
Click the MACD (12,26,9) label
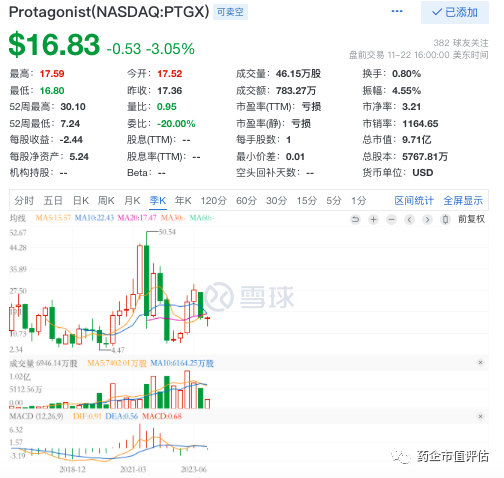36,416
